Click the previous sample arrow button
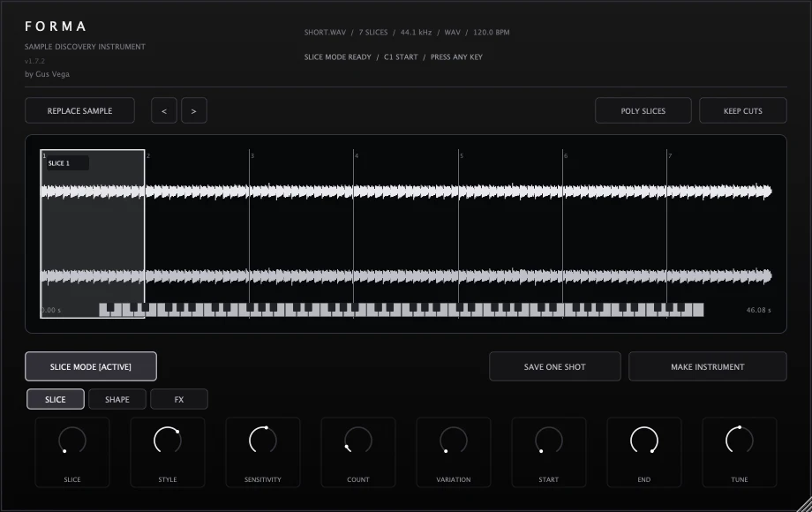This screenshot has width=812, height=512. [164, 111]
